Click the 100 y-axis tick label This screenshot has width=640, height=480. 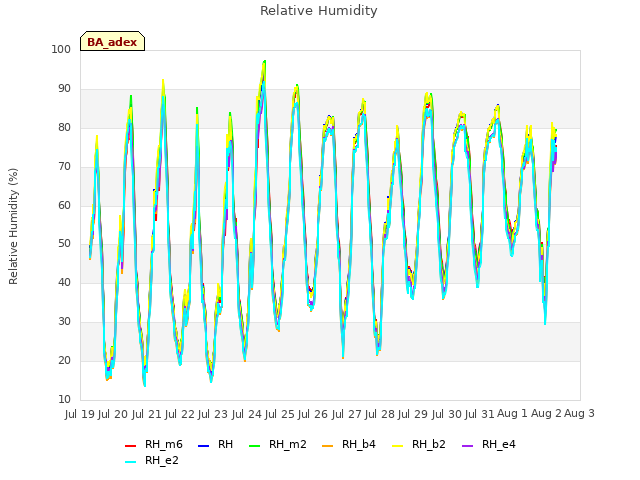coord(61,49)
